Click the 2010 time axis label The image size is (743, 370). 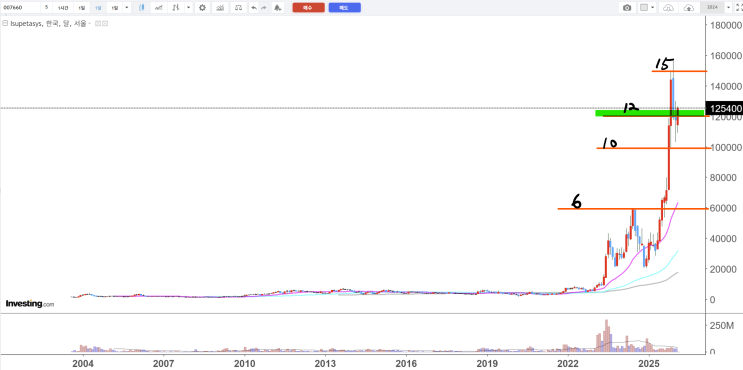click(244, 363)
